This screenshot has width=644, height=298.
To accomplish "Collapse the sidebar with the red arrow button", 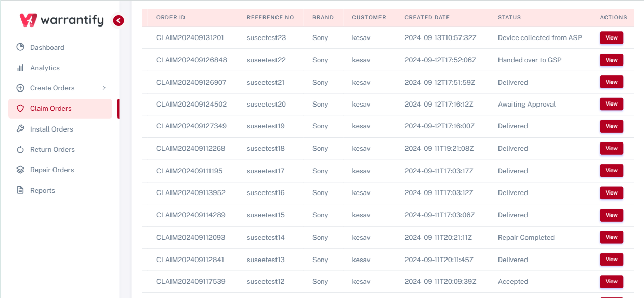I will click(119, 21).
